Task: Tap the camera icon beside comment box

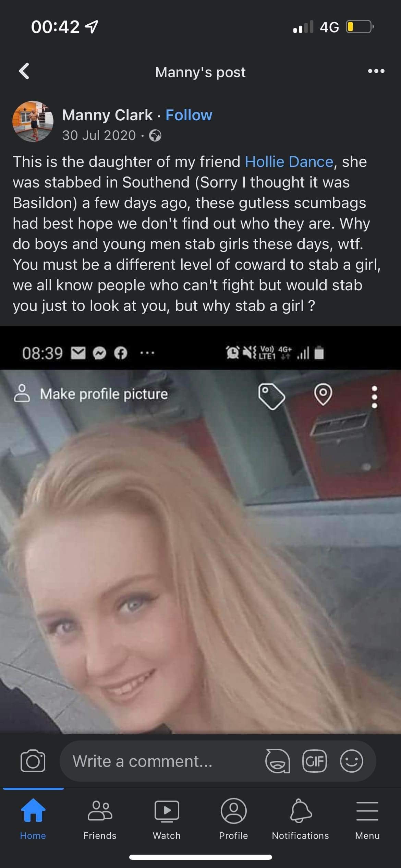Action: coord(33,761)
